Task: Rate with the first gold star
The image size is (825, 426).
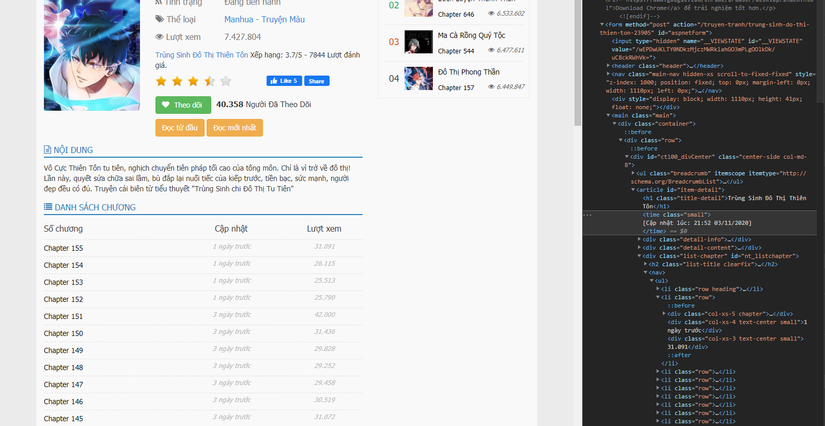Action: click(x=161, y=81)
